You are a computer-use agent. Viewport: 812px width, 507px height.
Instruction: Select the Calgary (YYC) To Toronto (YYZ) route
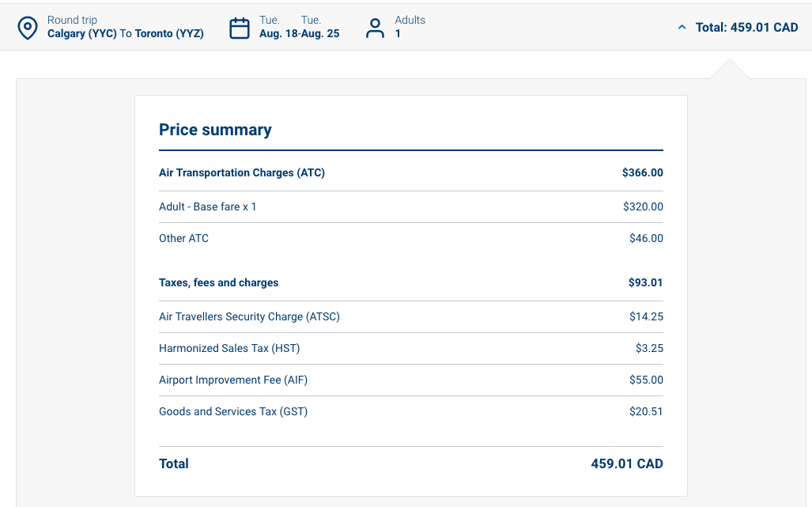tap(126, 34)
